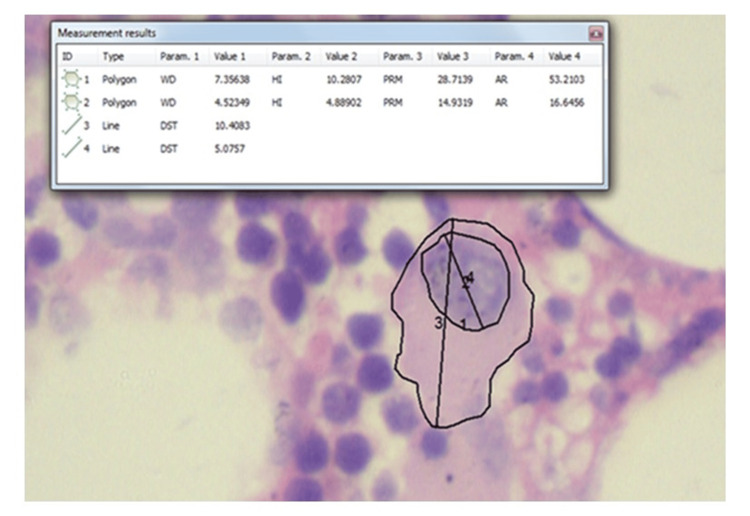Click the Value 1 column header
The height and width of the screenshot is (516, 750).
pyautogui.click(x=230, y=56)
